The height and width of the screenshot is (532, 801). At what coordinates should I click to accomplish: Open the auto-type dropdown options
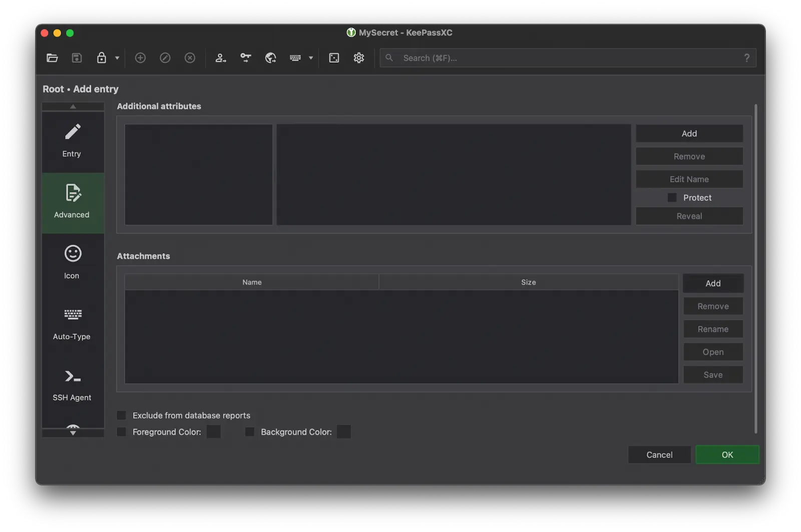pyautogui.click(x=311, y=58)
